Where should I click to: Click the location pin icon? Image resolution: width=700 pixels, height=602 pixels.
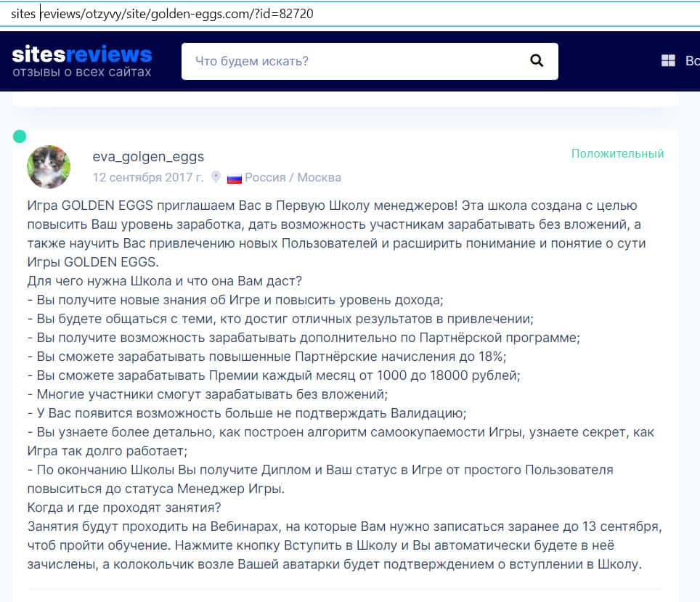point(216,177)
